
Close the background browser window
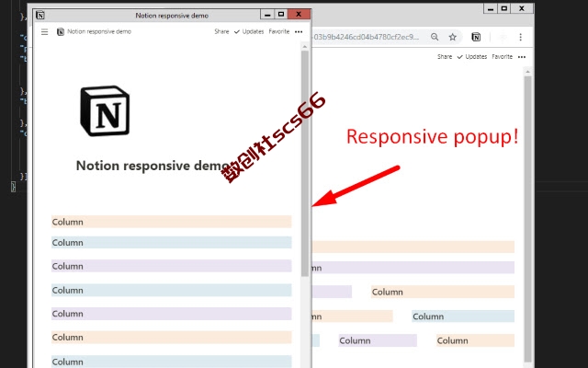(522, 8)
